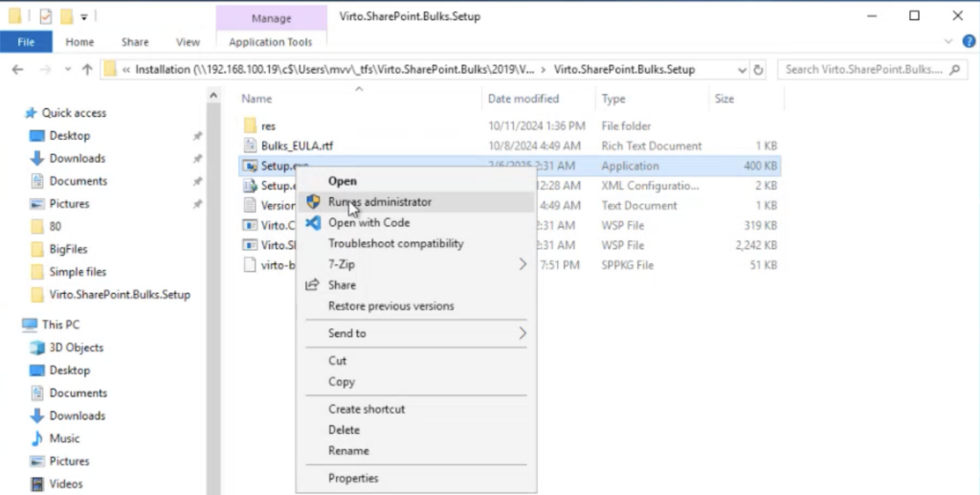980x495 pixels.
Task: Open the File ribbon tab
Action: [x=26, y=42]
